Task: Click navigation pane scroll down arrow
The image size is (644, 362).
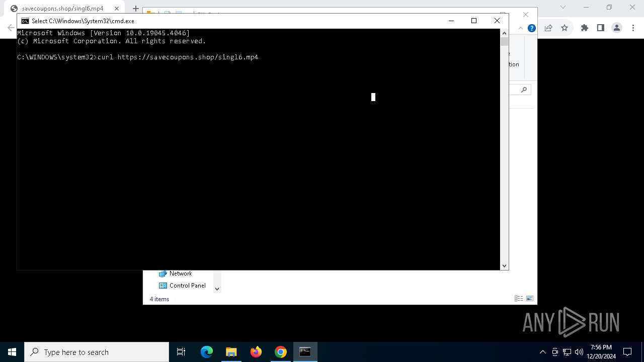Action: coord(217,289)
